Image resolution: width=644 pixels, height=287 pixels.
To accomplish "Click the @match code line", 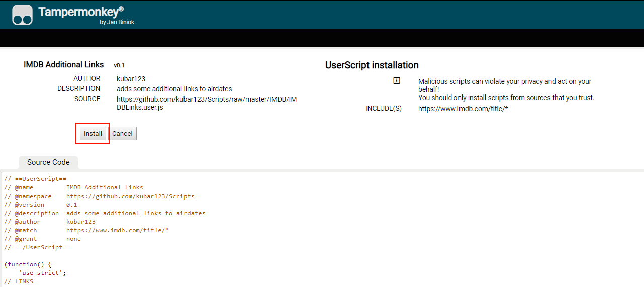I will pos(86,230).
